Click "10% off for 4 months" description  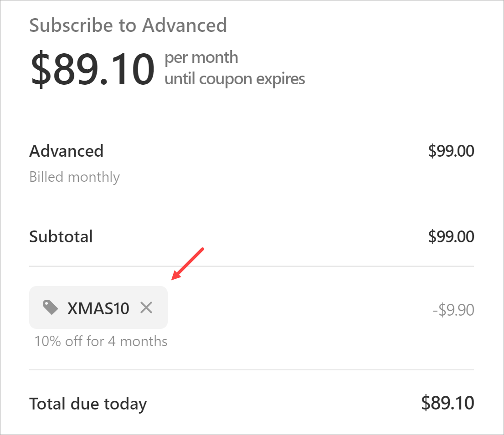[x=101, y=341]
